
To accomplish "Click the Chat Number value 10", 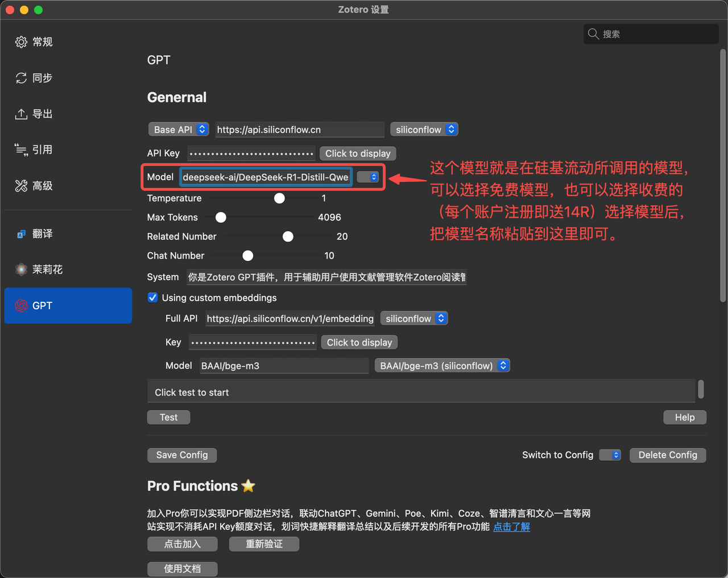I will (329, 256).
